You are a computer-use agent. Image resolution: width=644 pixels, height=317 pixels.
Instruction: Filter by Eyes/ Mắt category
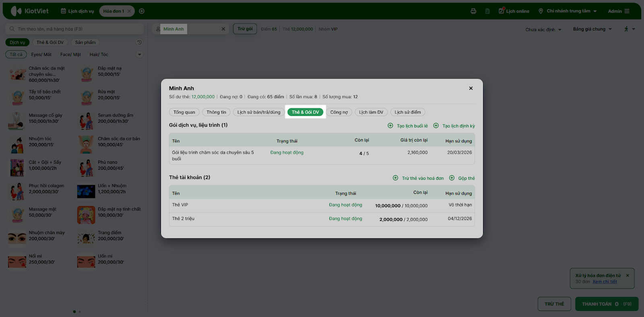(x=41, y=54)
